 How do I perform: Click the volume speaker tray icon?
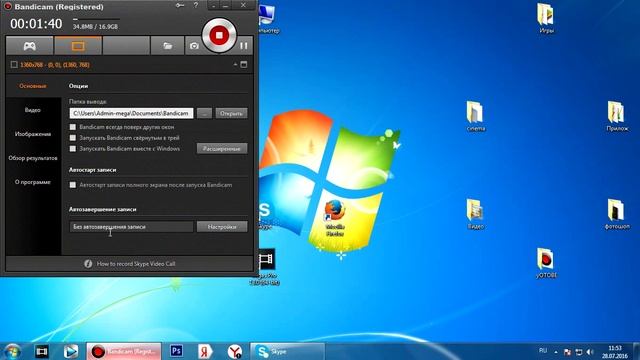coord(590,352)
